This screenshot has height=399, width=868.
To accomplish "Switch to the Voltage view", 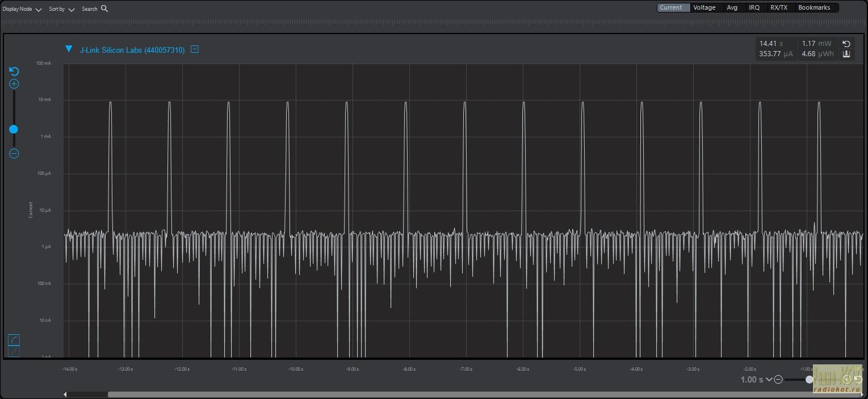I will point(704,7).
